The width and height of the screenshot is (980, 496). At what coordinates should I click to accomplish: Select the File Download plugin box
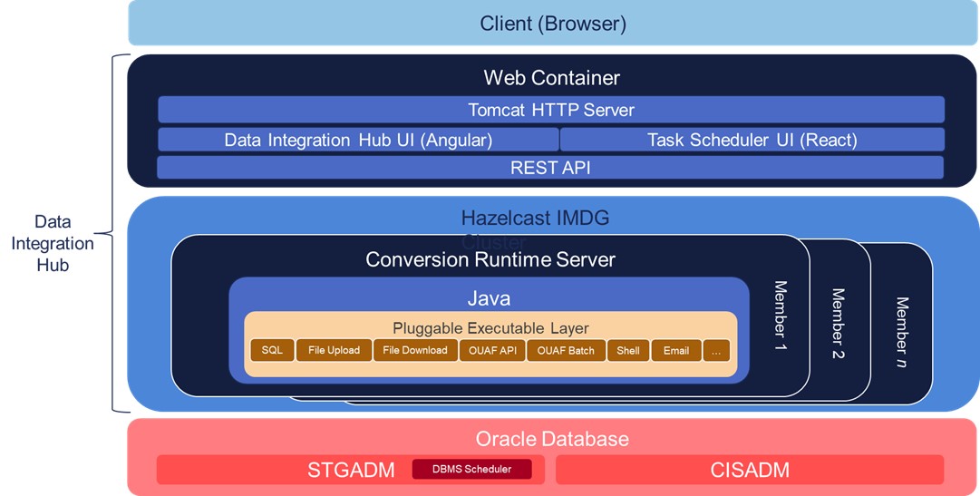click(414, 351)
